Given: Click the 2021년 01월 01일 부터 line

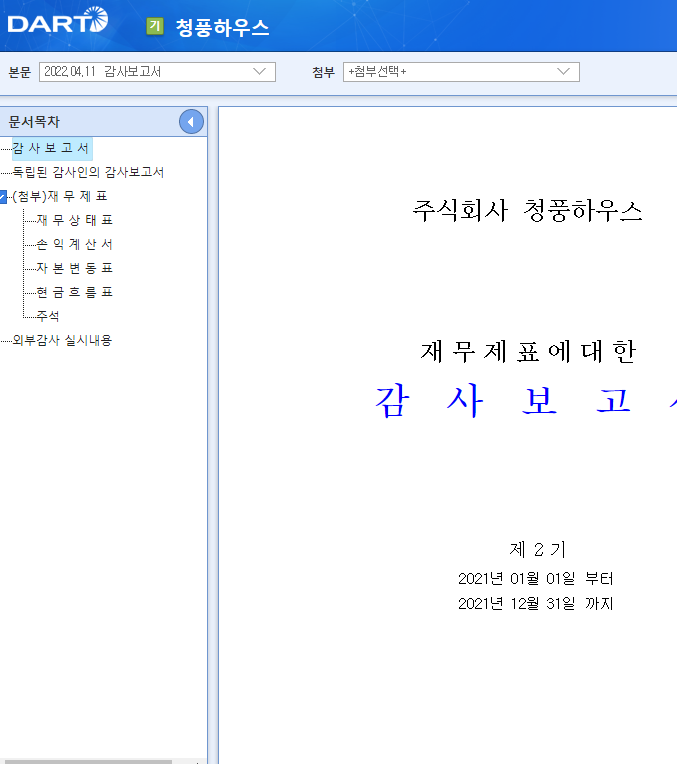Looking at the screenshot, I should [536, 579].
